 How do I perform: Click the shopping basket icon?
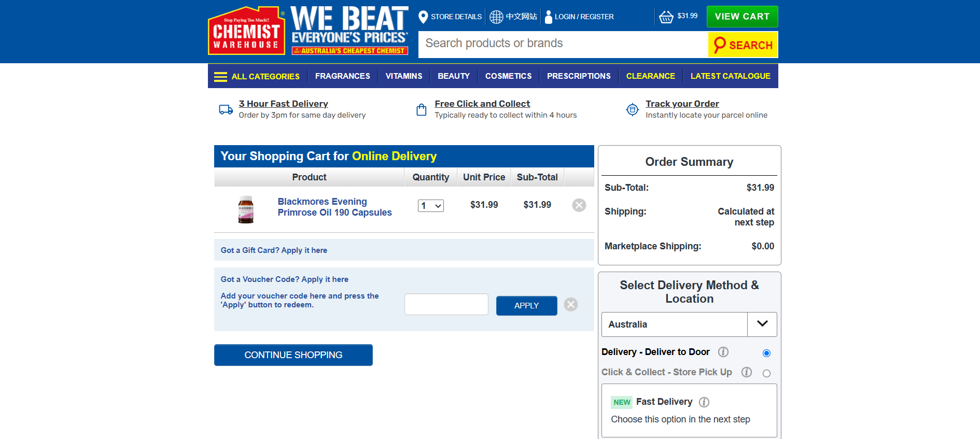[666, 17]
